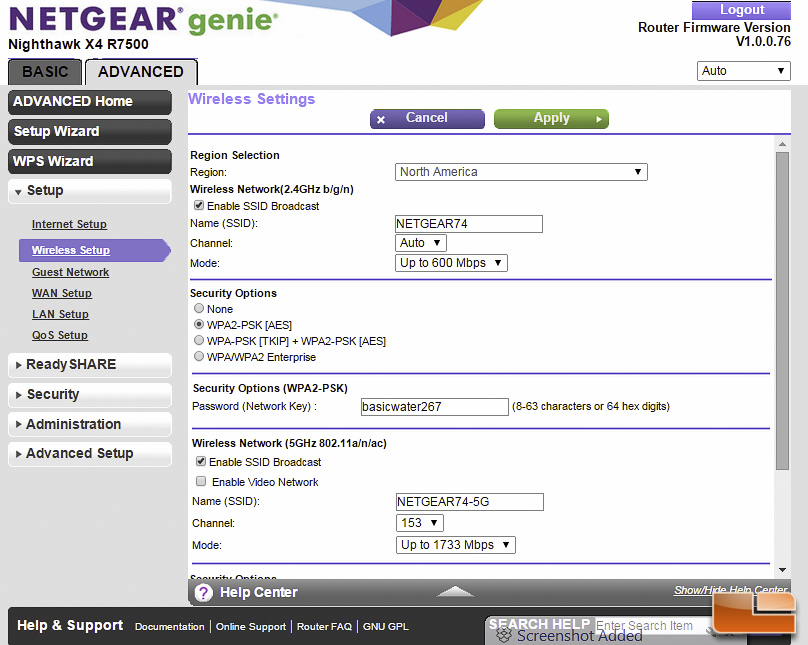Open the Documentation link

(x=170, y=627)
